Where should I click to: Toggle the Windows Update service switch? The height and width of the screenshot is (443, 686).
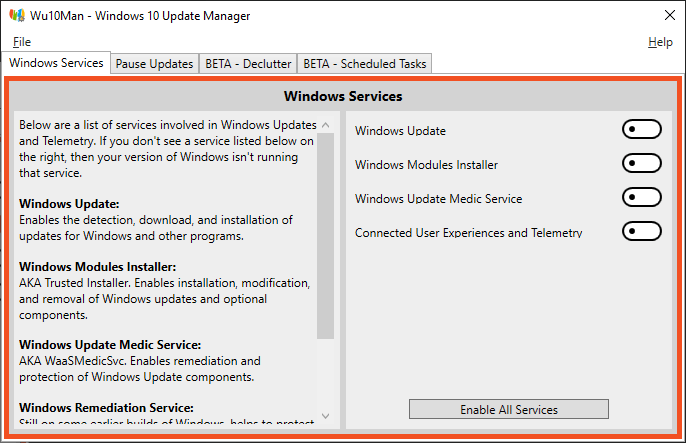tap(641, 129)
